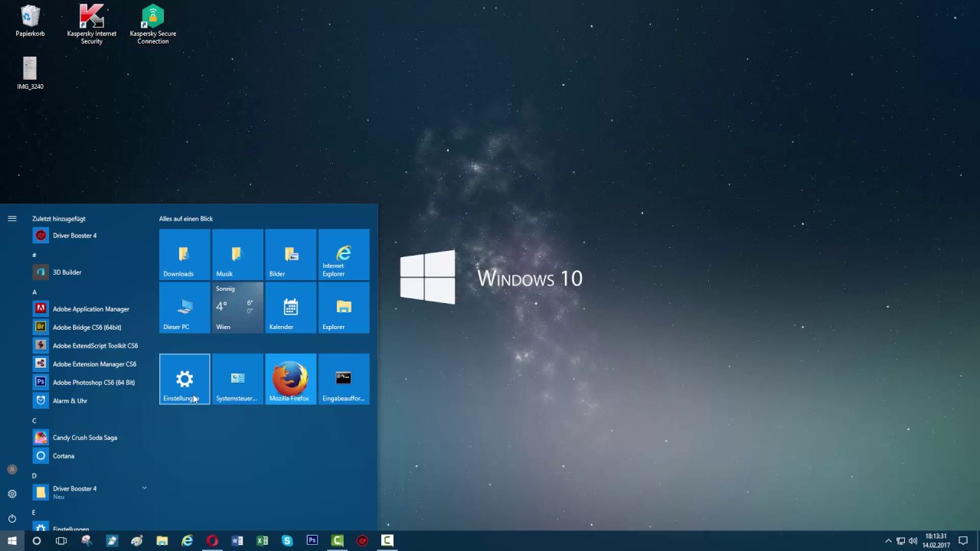Screen dimensions: 980x551
Task: Jump to letter C section header
Action: 34,421
